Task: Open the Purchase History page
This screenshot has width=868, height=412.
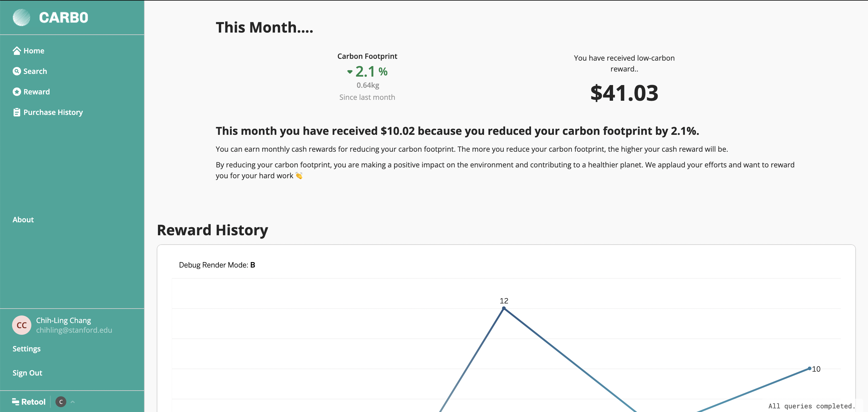Action: tap(53, 112)
